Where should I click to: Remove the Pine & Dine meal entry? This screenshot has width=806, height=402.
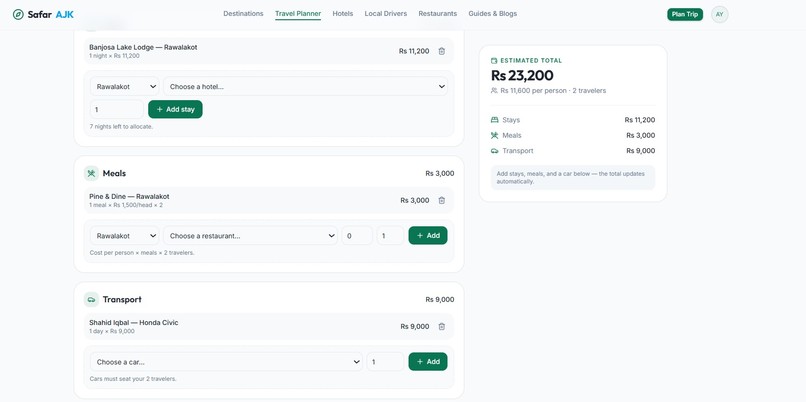click(442, 200)
